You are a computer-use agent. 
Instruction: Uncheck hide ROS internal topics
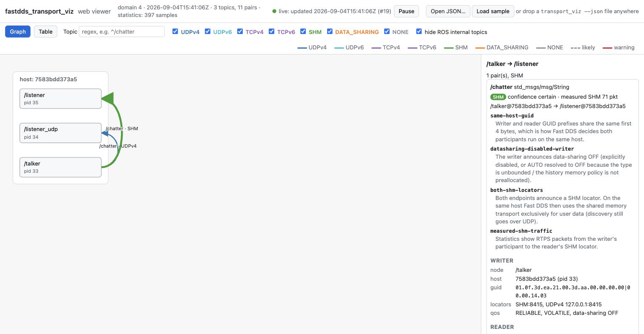point(419,31)
